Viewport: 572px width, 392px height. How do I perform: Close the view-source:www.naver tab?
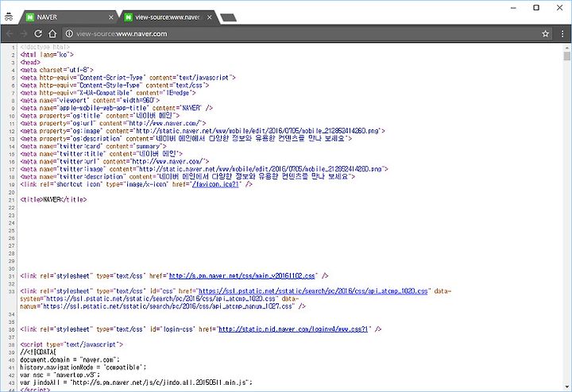(x=210, y=17)
